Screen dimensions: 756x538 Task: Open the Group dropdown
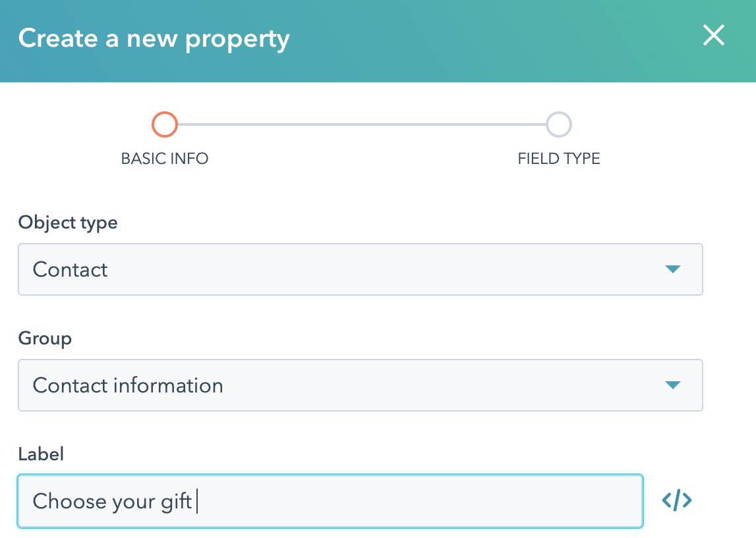click(360, 385)
